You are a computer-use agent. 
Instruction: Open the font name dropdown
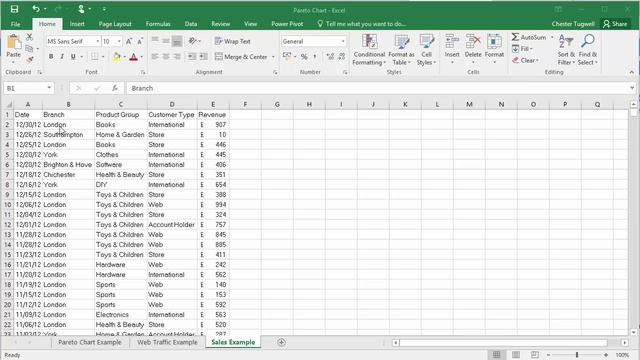point(98,41)
